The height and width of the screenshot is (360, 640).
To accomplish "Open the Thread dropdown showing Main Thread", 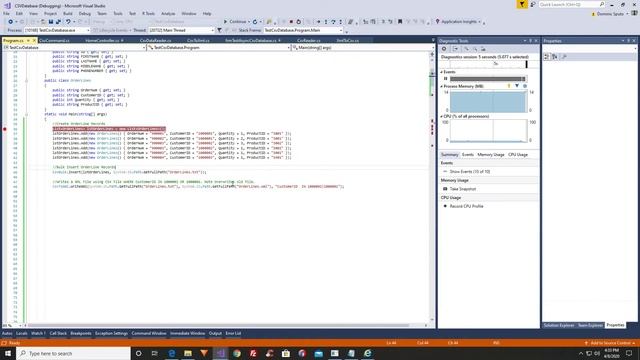I will click(x=181, y=30).
